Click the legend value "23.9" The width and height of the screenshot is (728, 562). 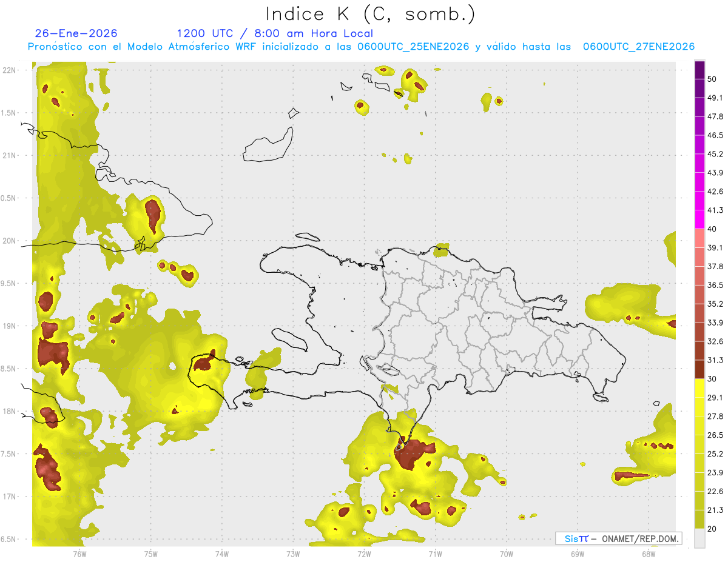715,473
